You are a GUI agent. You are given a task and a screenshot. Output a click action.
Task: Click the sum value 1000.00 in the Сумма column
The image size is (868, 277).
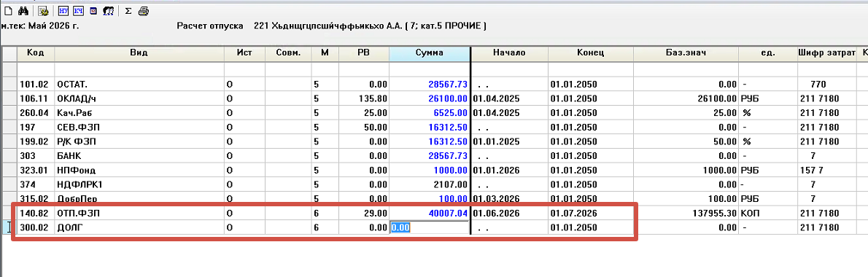point(451,171)
